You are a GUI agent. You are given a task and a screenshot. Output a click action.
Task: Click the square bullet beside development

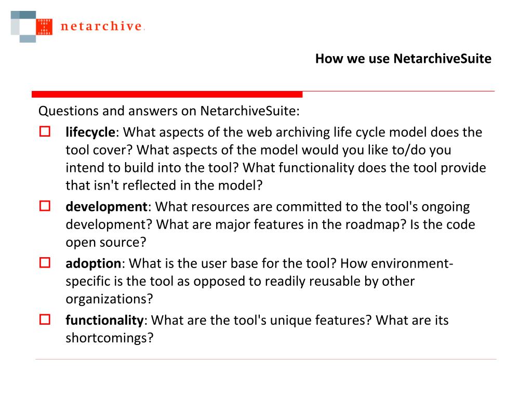tap(45, 206)
